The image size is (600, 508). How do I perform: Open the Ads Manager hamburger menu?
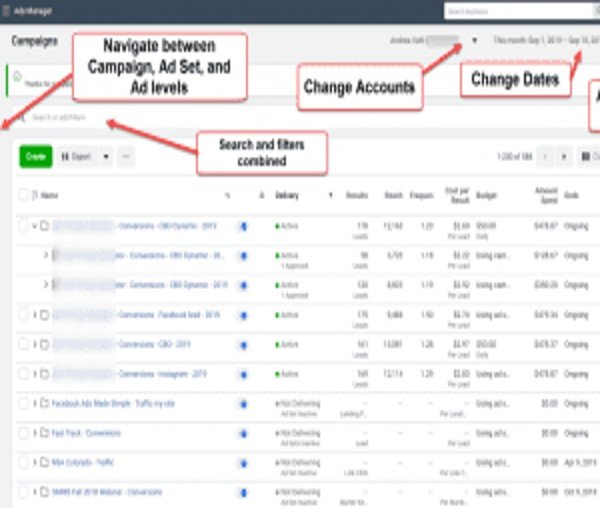coord(6,11)
